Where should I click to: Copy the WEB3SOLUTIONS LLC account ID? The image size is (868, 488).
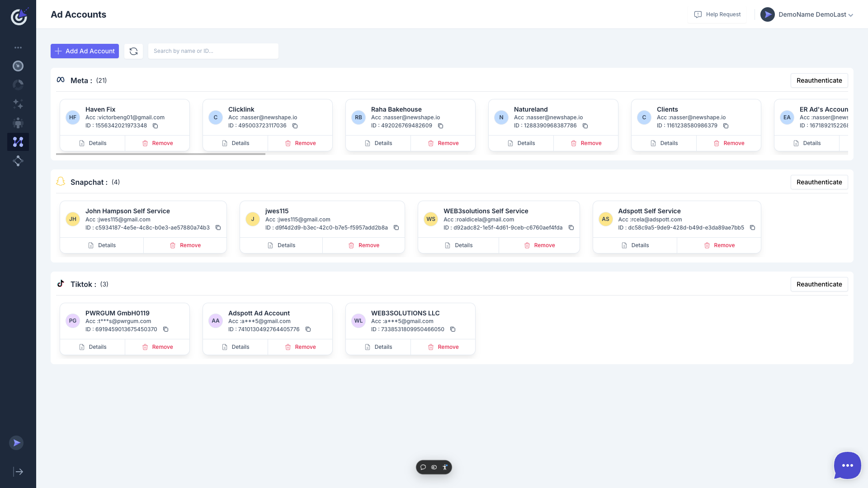click(453, 329)
